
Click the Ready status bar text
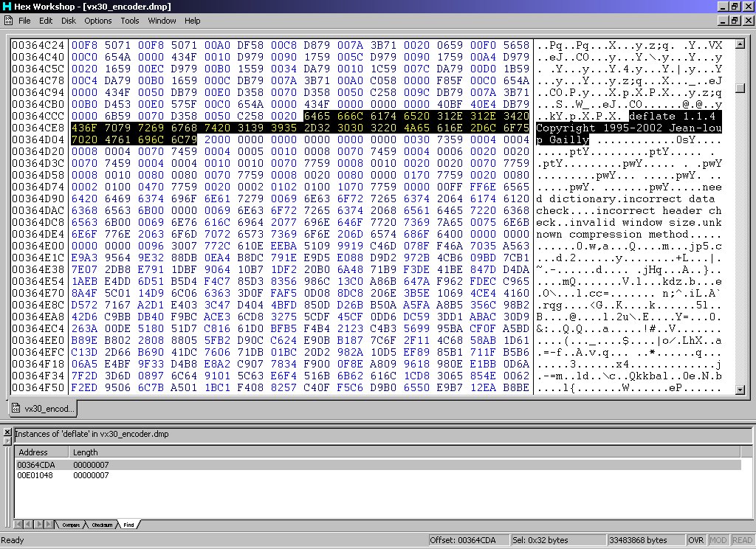tap(13, 540)
